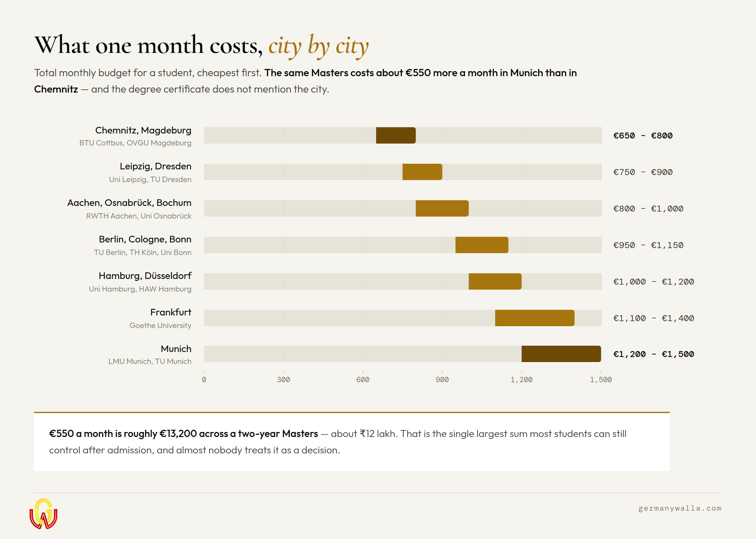Image resolution: width=756 pixels, height=539 pixels.
Task: Click 'Uni Hamburg, HAW Hamburg' subtitle
Action: point(140,289)
